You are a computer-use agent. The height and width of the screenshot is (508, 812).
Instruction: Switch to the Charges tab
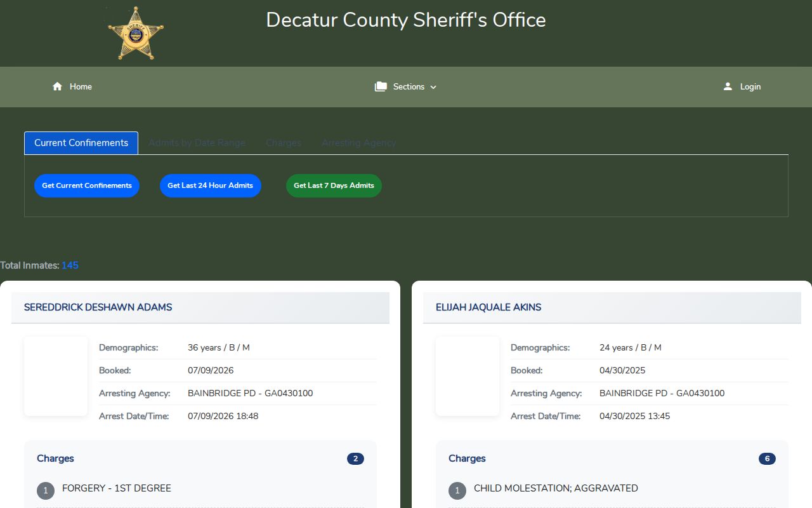pos(284,143)
